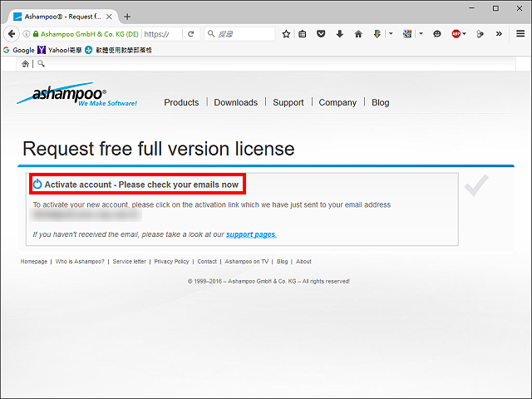Click the page magnifier search icon
Image resolution: width=532 pixels, height=399 pixels.
(x=41, y=63)
